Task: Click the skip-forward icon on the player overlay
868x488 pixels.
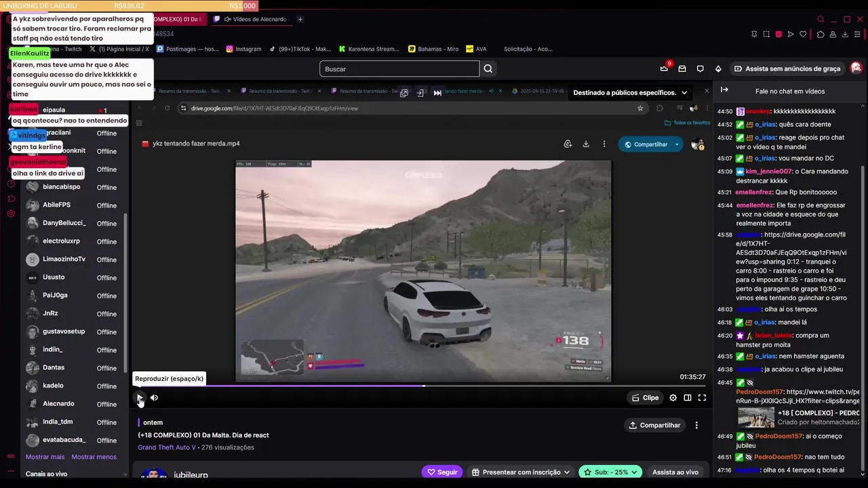Action: click(437, 93)
